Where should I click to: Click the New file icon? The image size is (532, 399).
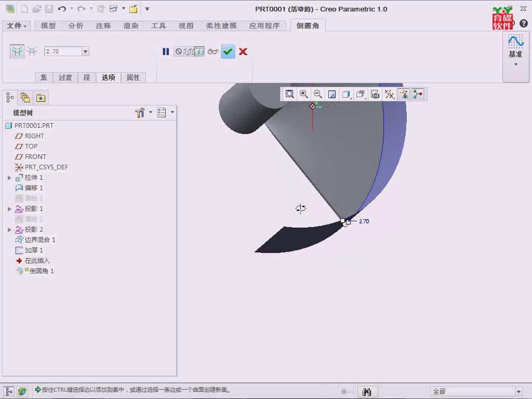coord(24,9)
